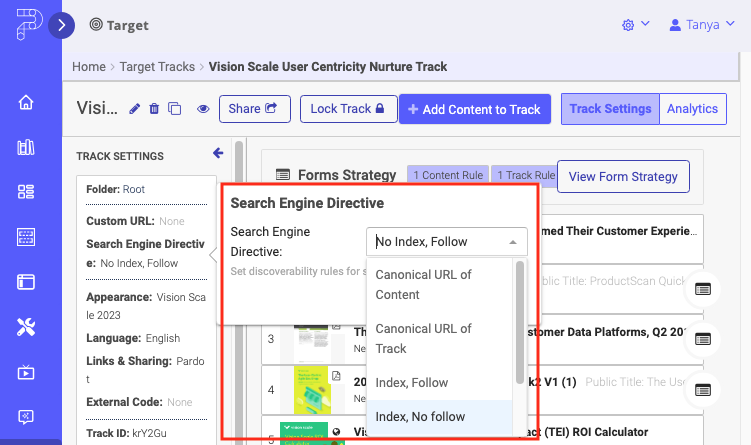The image size is (751, 445).
Task: Click the Language English setting
Action: tap(133, 338)
